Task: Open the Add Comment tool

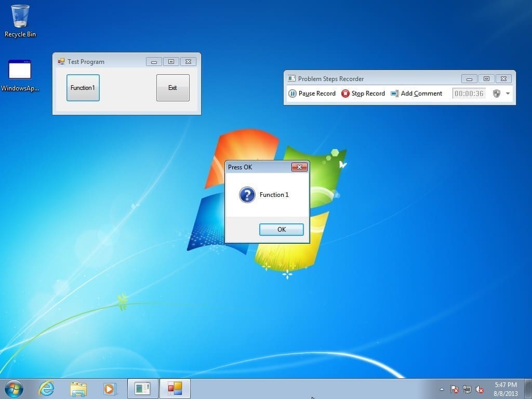Action: [417, 94]
